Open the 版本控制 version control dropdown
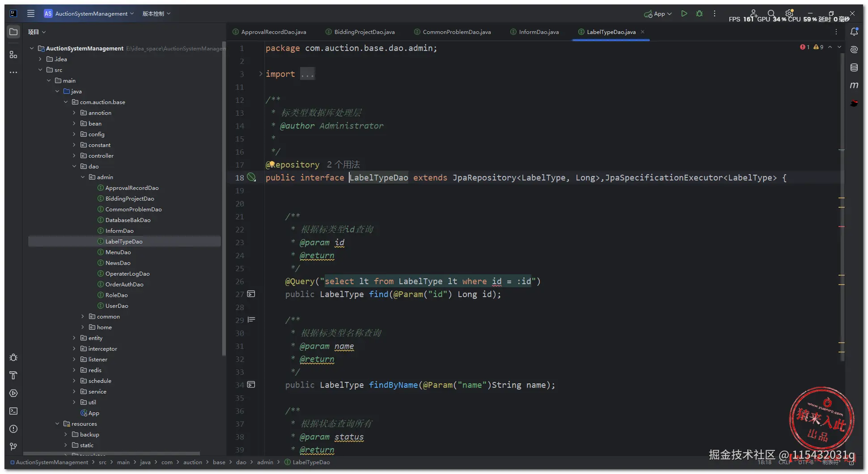868x474 pixels. point(157,13)
